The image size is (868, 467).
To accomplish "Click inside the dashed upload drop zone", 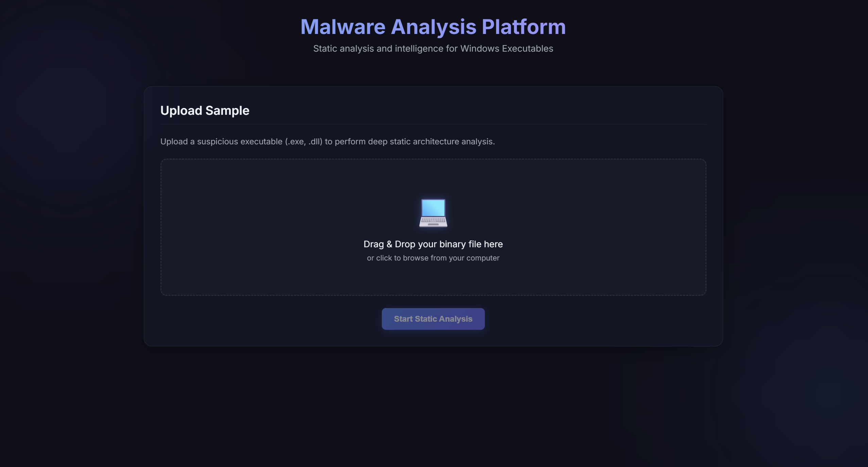I will pyautogui.click(x=433, y=228).
